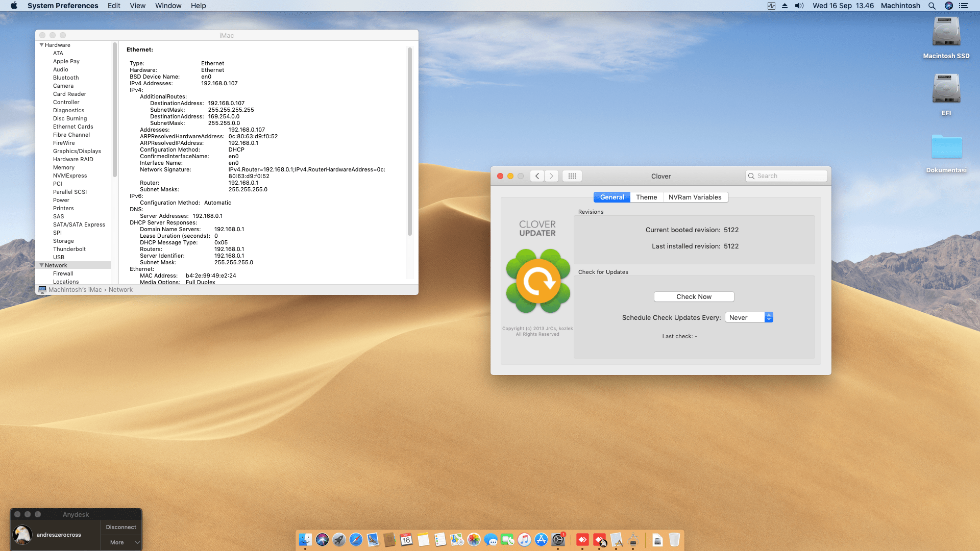Open the App Store Dock icon

click(x=541, y=539)
